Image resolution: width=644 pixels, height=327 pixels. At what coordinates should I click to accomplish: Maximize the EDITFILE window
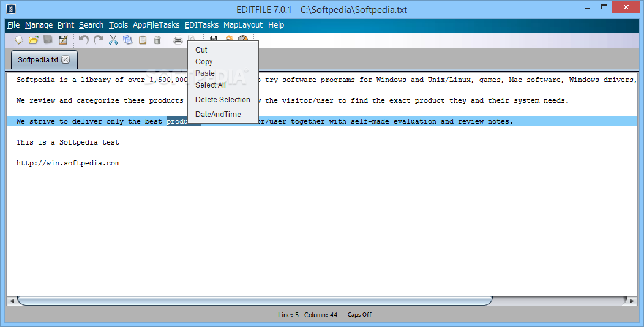604,7
